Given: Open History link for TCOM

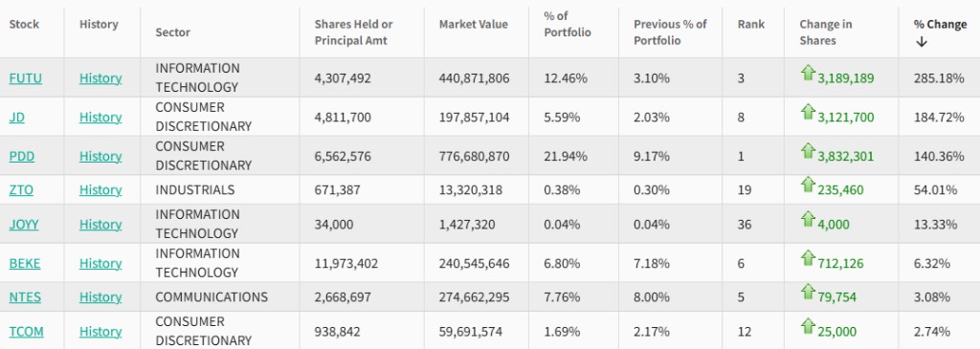Looking at the screenshot, I should coord(100,332).
